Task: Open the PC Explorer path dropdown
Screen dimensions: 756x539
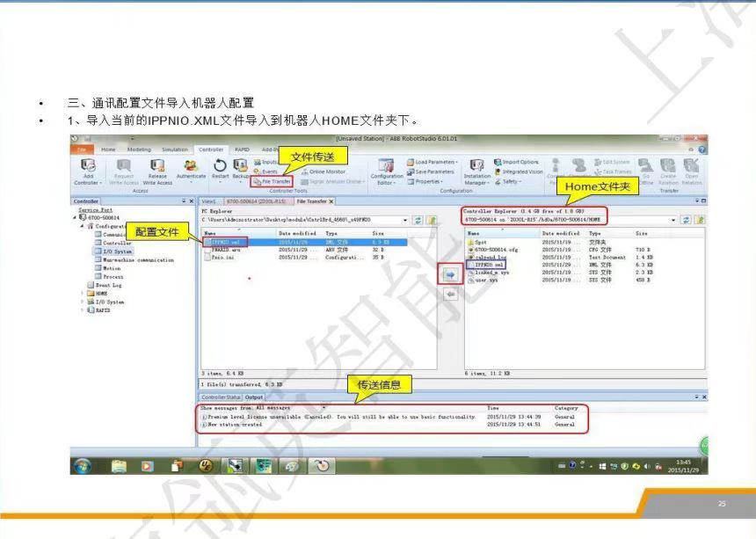Action: coord(405,220)
